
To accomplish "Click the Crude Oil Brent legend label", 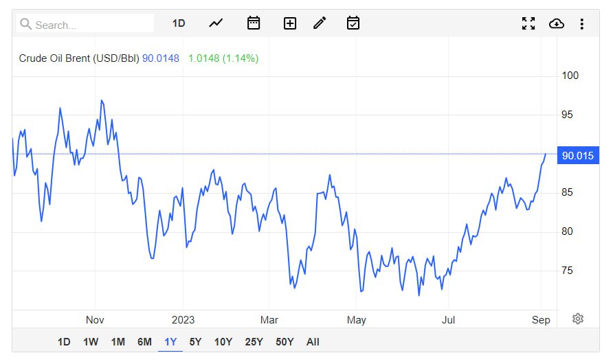I will tap(78, 58).
